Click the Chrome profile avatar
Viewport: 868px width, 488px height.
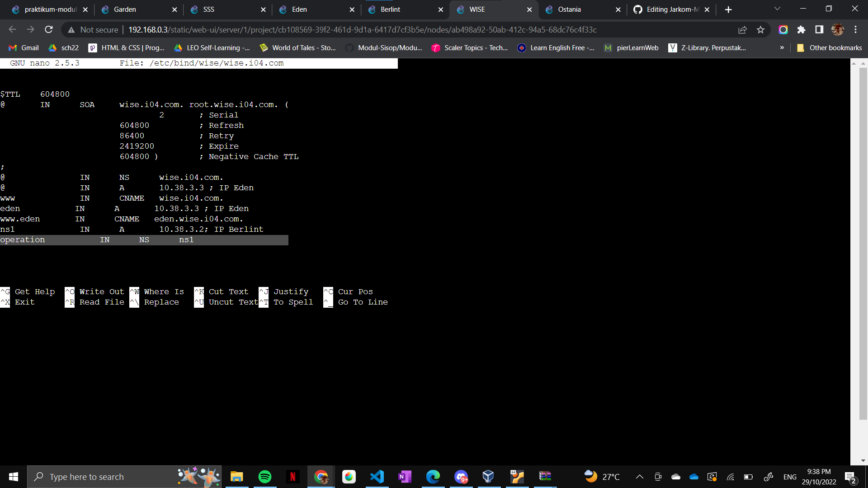[x=838, y=29]
